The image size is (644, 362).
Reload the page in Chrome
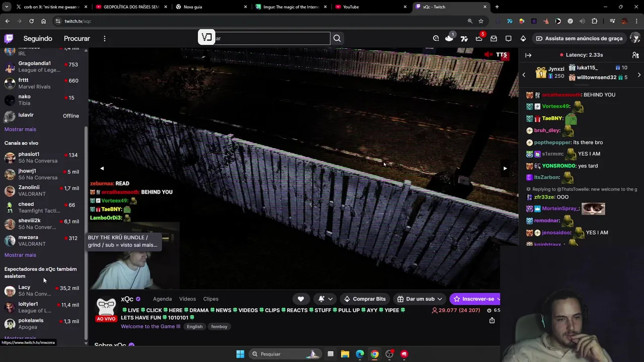tap(31, 21)
